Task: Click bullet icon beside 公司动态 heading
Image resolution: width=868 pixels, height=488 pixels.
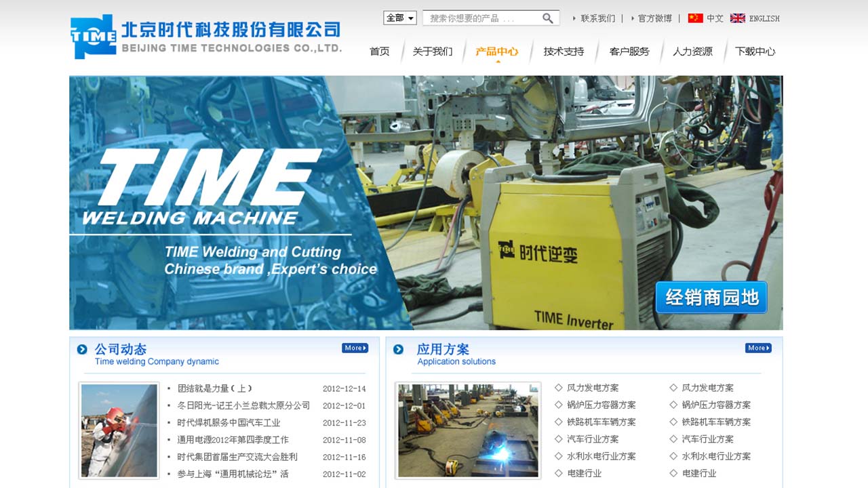Action: tap(82, 350)
